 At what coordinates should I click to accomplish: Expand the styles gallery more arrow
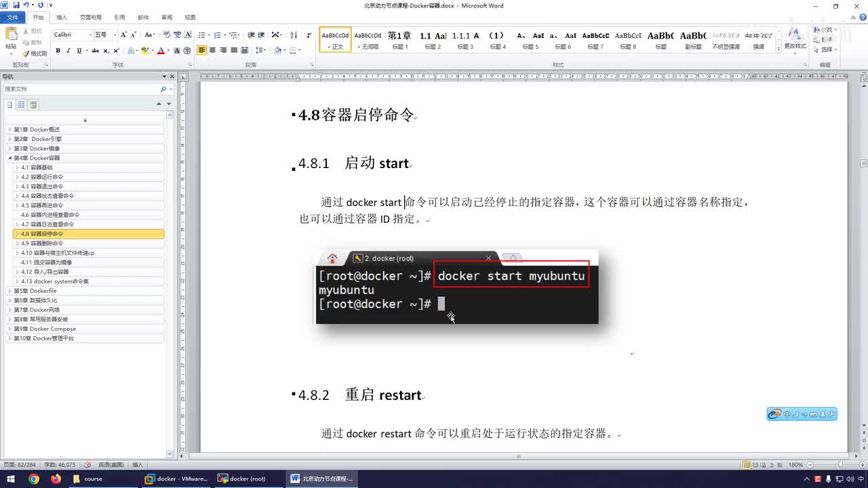point(778,49)
